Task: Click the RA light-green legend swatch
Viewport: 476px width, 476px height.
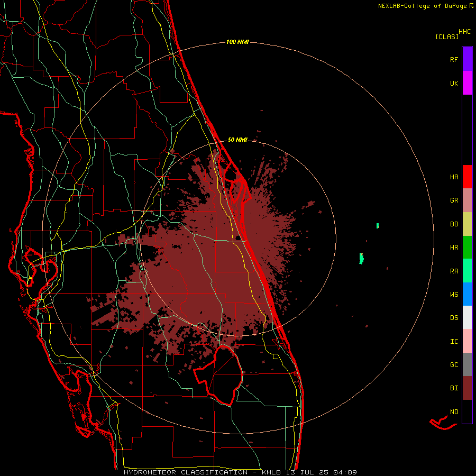Action: pyautogui.click(x=467, y=271)
